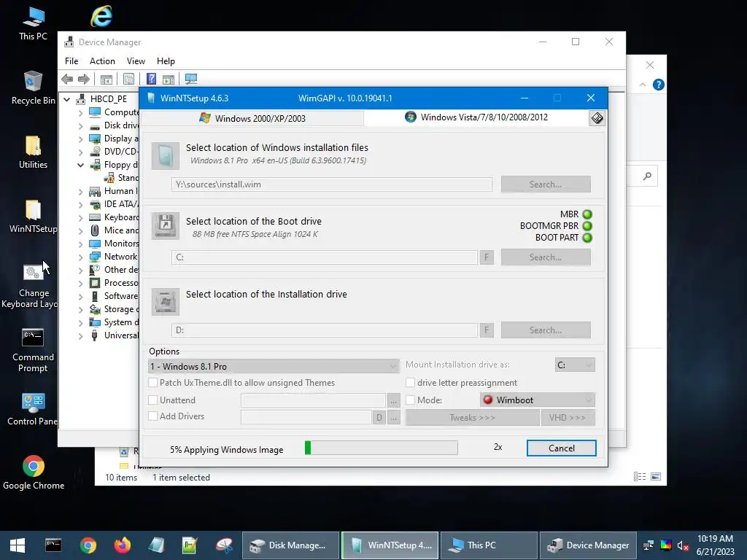
Task: Click the Windows installation files disk icon
Action: point(166,156)
